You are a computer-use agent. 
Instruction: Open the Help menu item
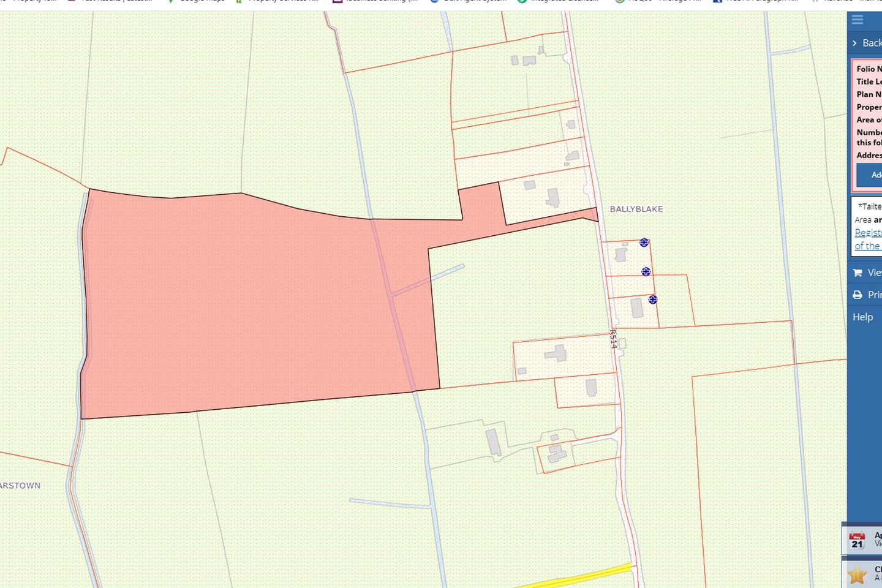coord(862,317)
